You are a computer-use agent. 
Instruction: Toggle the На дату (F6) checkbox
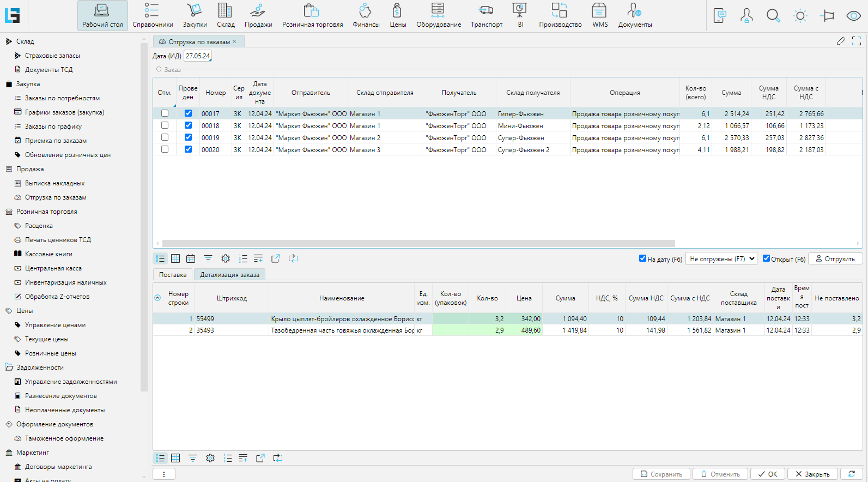click(x=642, y=258)
